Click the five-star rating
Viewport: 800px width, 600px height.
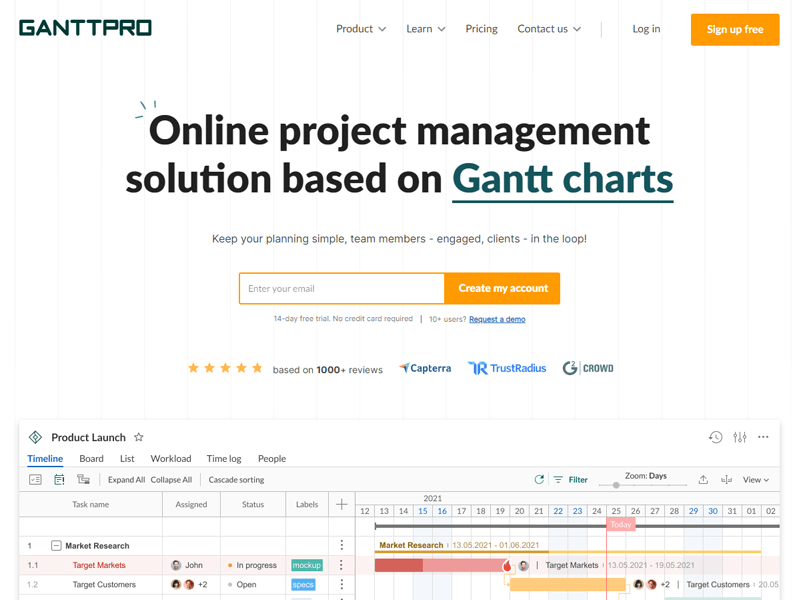[225, 368]
